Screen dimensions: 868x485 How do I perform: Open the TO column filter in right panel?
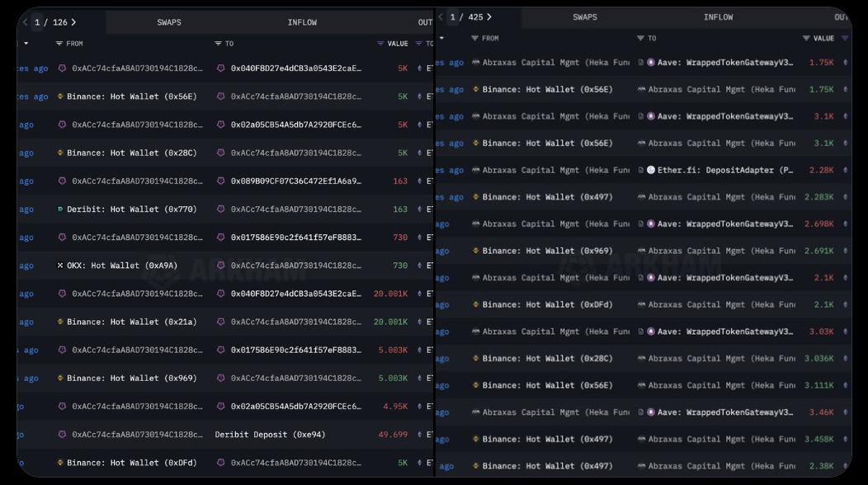click(x=640, y=38)
